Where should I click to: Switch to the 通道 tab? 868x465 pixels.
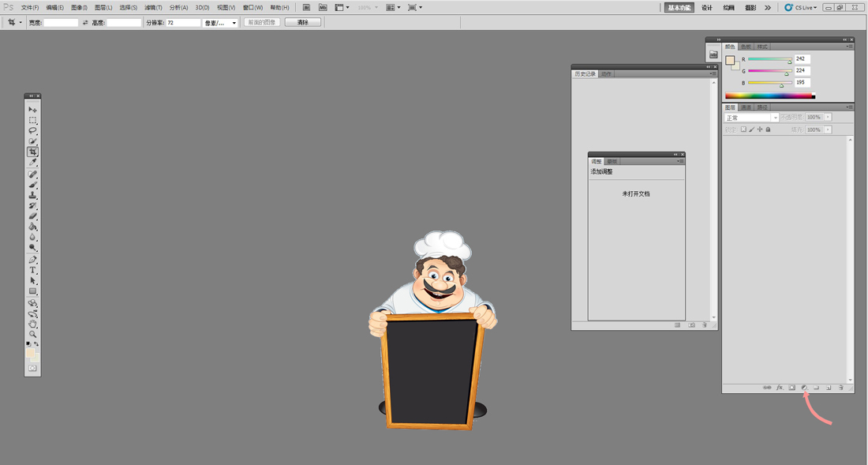(x=746, y=107)
